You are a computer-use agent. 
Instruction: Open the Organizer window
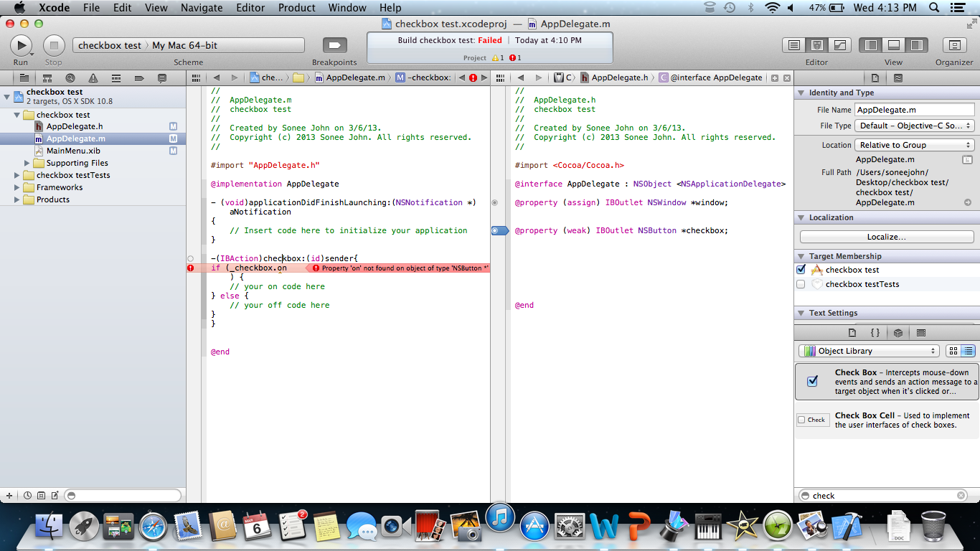pyautogui.click(x=954, y=45)
